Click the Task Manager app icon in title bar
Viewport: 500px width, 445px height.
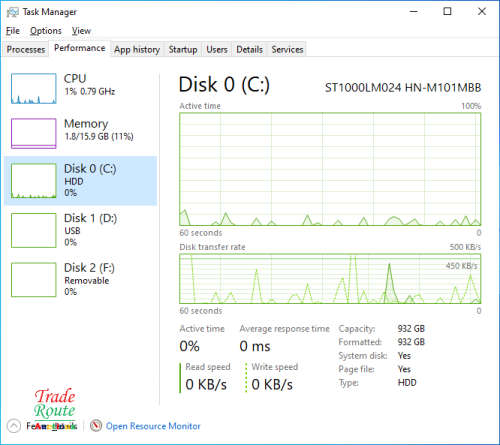[13, 12]
